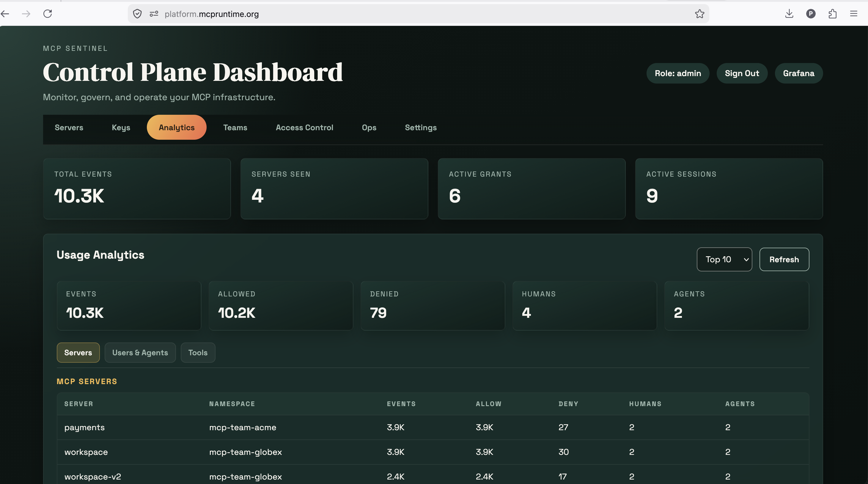Click the NAMESPACE column header
Screen dimensions: 868x484
click(232, 404)
